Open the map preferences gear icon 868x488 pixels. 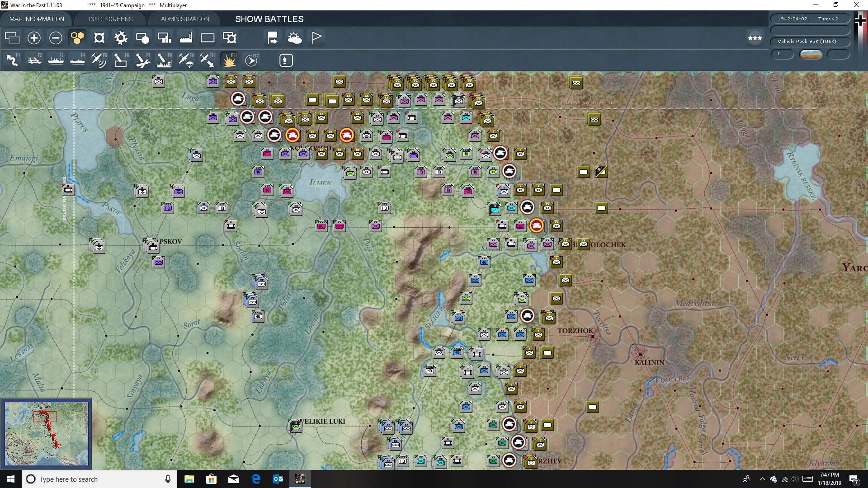point(121,38)
